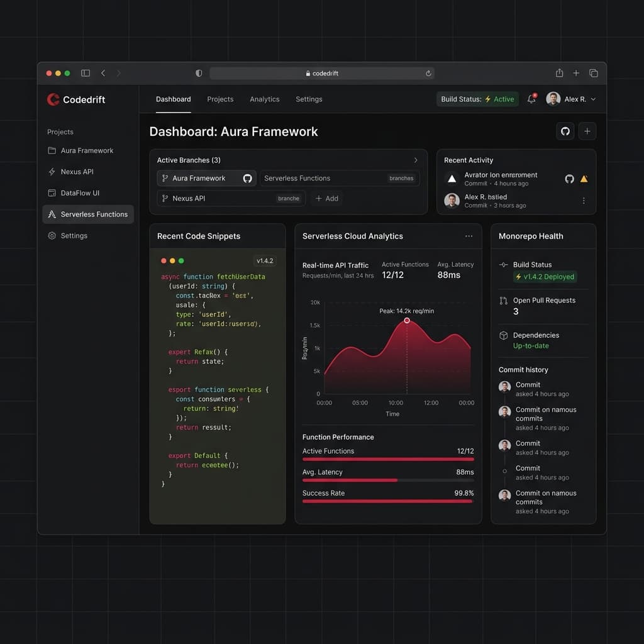Click the plus button beside dashboard title
644x644 pixels.
pyautogui.click(x=587, y=131)
